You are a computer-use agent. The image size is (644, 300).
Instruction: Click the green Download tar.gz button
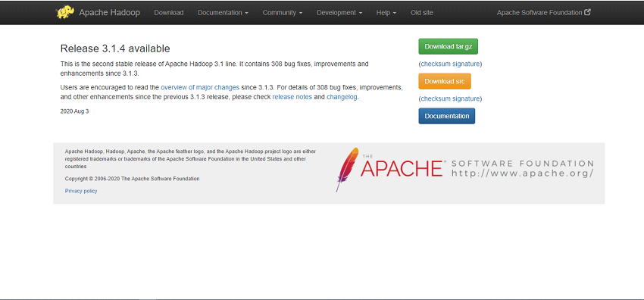coord(448,46)
